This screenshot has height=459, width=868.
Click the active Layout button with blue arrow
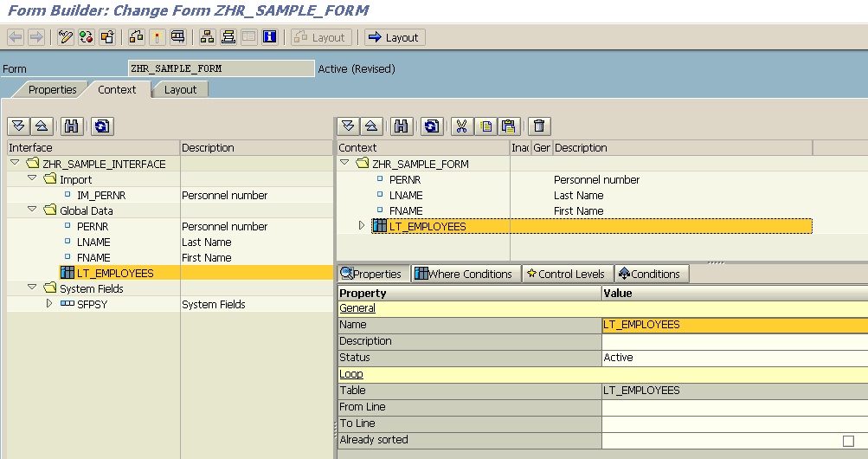[x=393, y=37]
